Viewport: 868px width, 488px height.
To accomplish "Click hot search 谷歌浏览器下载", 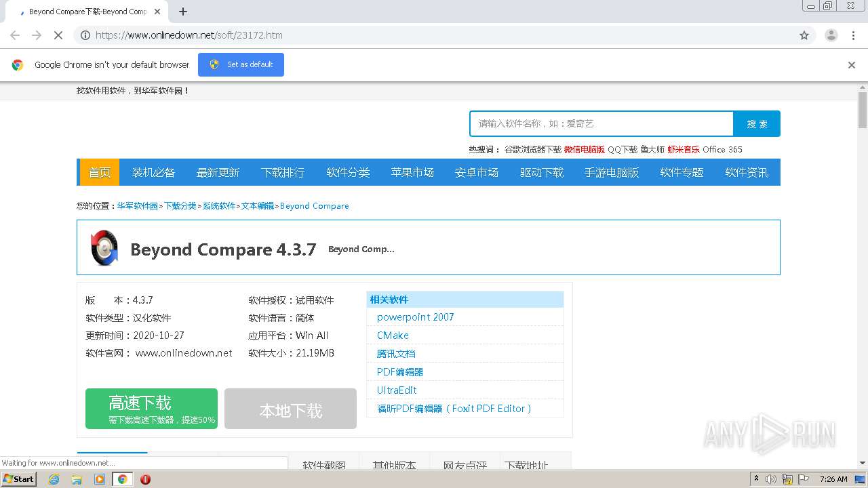I will [533, 150].
